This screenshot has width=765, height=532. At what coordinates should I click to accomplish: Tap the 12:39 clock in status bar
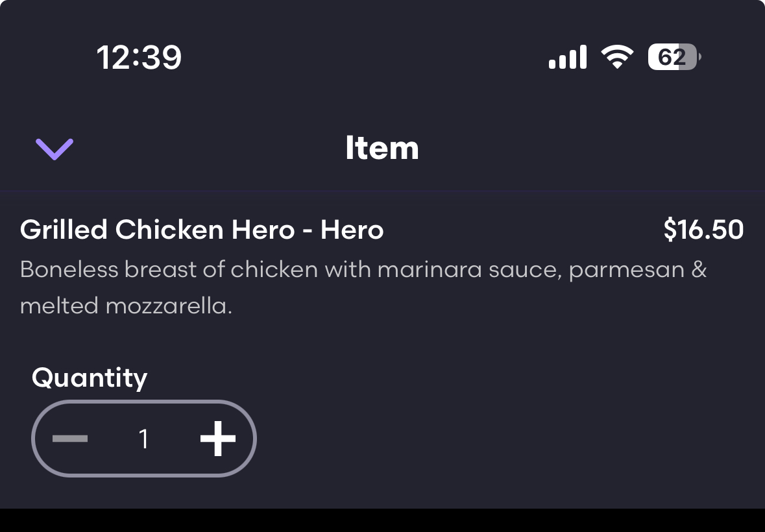139,58
